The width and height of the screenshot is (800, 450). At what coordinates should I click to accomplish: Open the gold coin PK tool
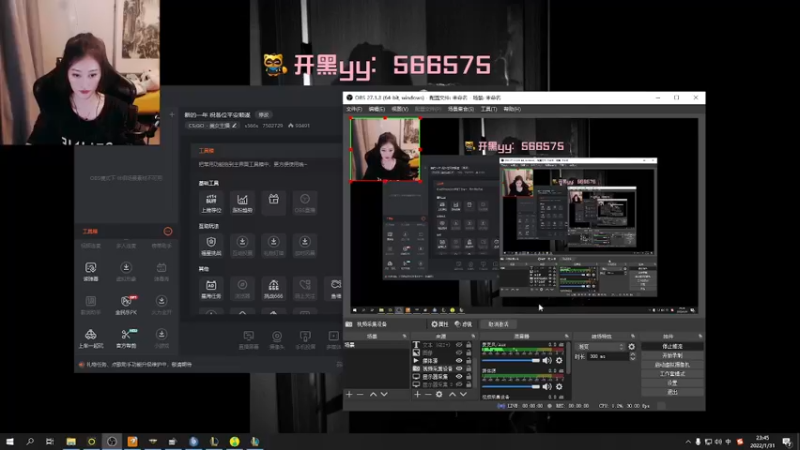pos(127,304)
